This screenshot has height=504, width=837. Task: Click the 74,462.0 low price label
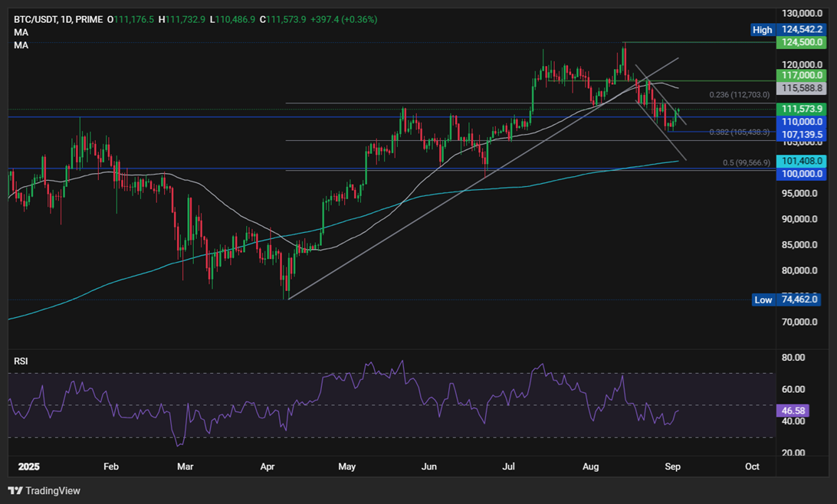coord(799,299)
